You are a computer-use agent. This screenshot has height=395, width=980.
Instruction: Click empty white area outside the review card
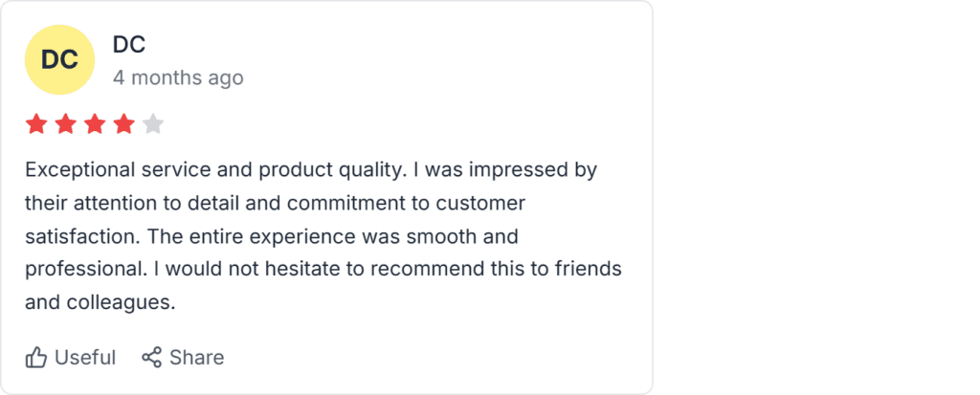click(x=813, y=197)
